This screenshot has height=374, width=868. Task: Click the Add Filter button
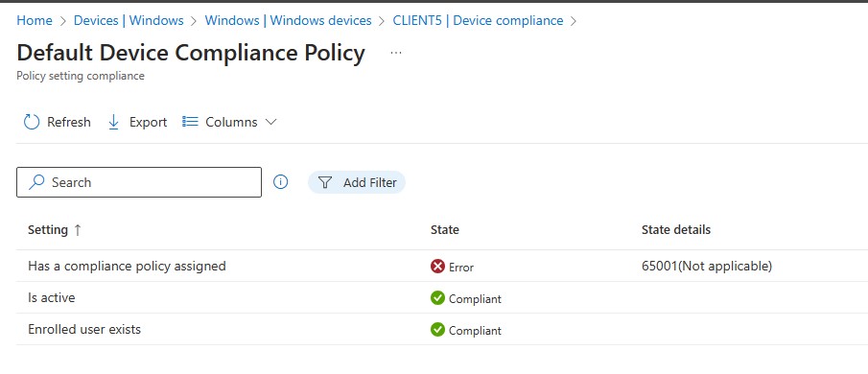coord(357,182)
